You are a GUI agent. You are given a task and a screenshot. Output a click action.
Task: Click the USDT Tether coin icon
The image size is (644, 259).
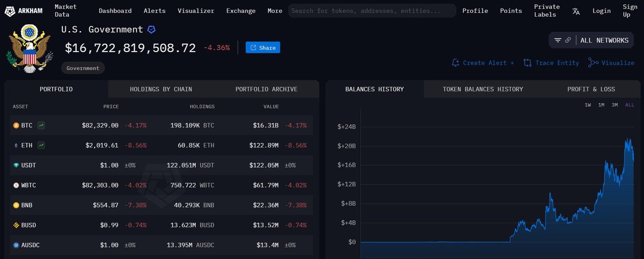tap(16, 165)
